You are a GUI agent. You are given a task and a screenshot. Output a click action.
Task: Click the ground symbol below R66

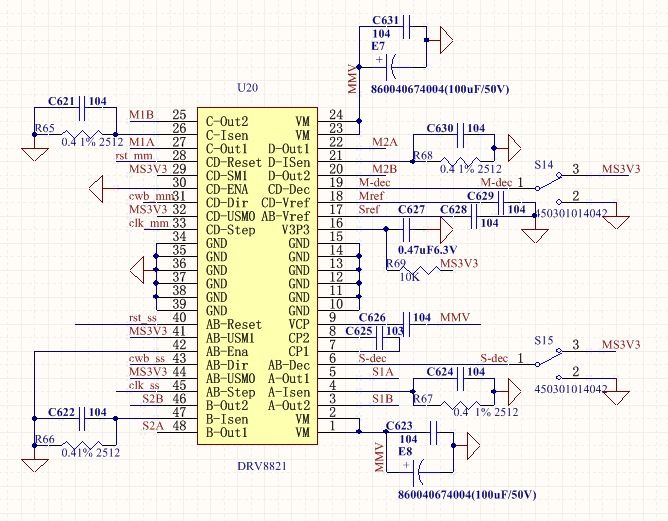click(x=35, y=465)
